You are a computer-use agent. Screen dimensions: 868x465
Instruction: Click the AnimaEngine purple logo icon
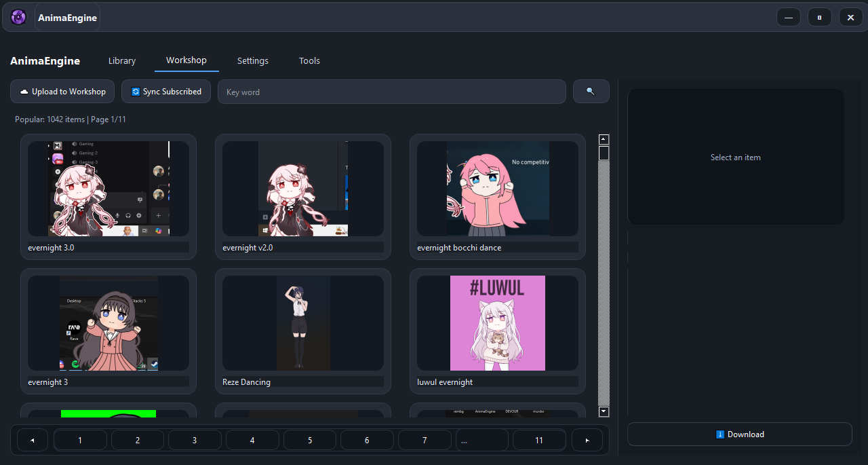18,18
